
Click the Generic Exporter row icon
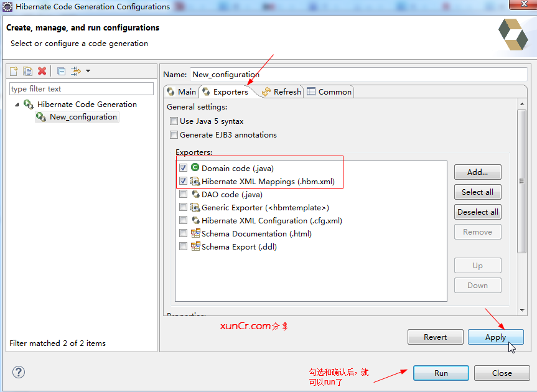(195, 207)
